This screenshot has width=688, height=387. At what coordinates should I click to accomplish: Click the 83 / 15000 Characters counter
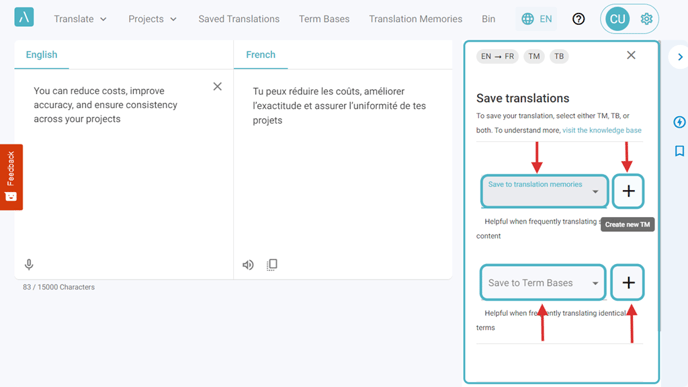59,287
